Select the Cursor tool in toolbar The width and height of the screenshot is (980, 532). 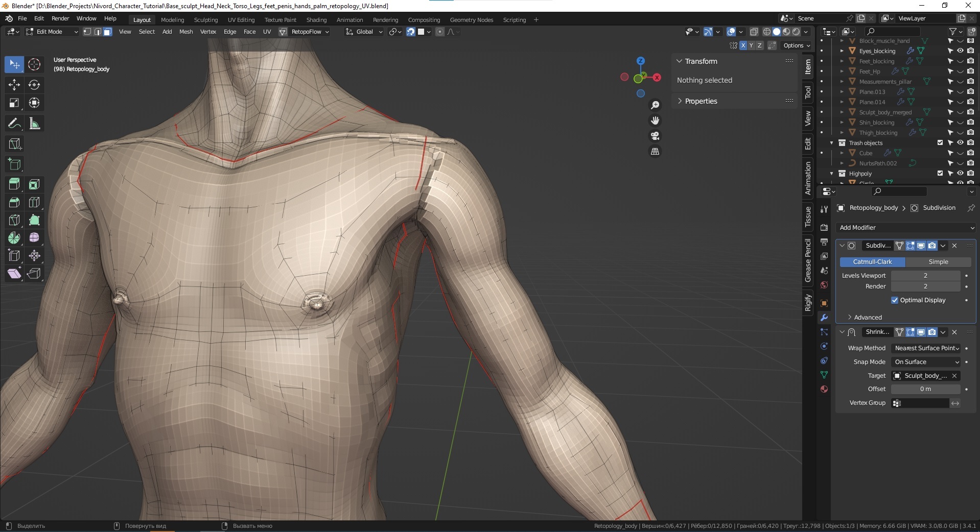click(x=34, y=64)
